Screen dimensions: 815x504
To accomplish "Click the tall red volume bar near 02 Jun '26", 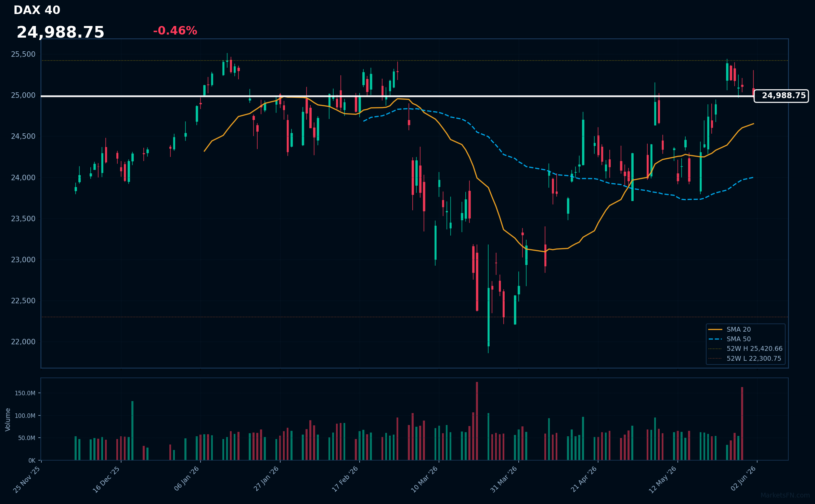I will (x=742, y=424).
